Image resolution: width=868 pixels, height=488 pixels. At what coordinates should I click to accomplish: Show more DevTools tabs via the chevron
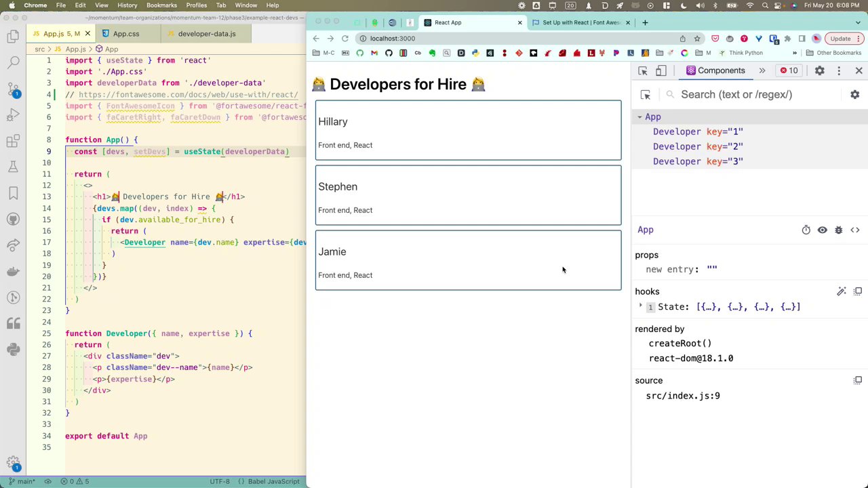[x=762, y=70]
